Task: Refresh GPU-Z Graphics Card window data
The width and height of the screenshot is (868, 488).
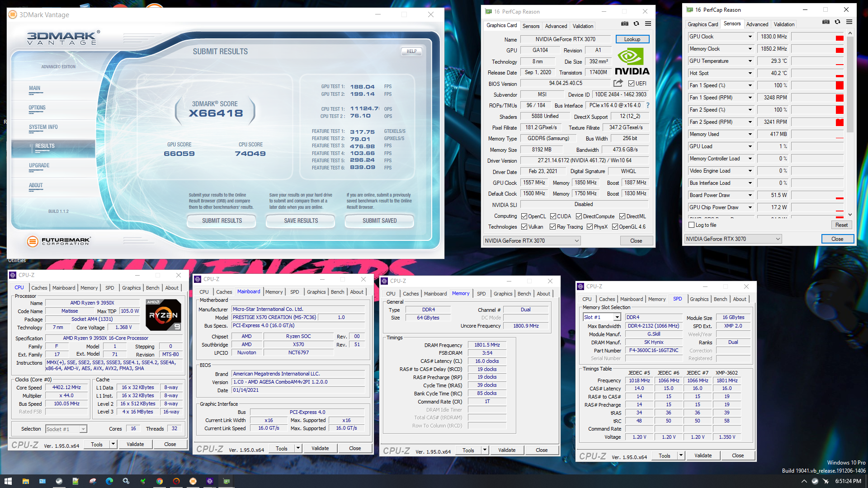Action: (636, 24)
